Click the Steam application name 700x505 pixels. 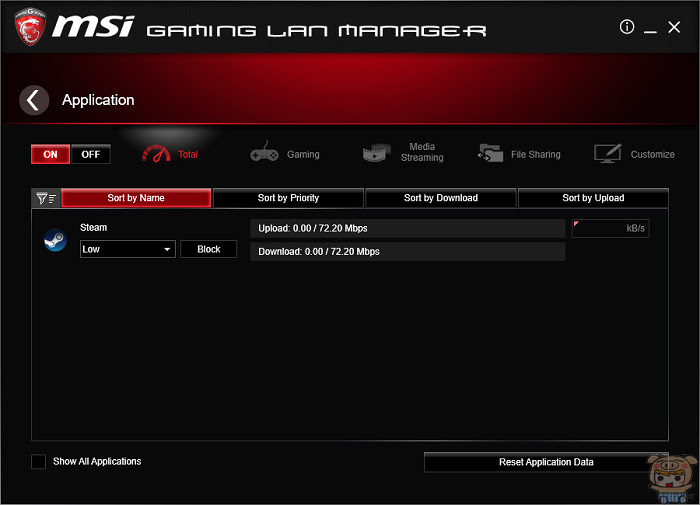coord(93,228)
